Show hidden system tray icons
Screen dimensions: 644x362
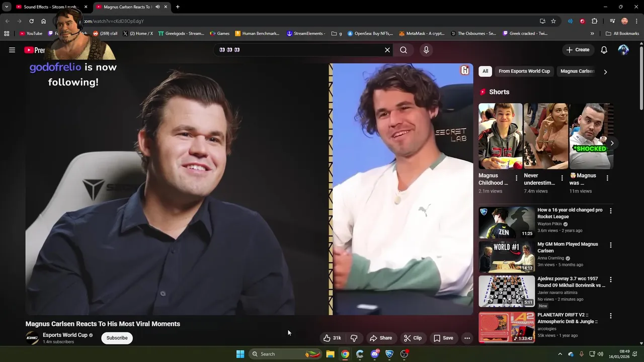[560, 354]
